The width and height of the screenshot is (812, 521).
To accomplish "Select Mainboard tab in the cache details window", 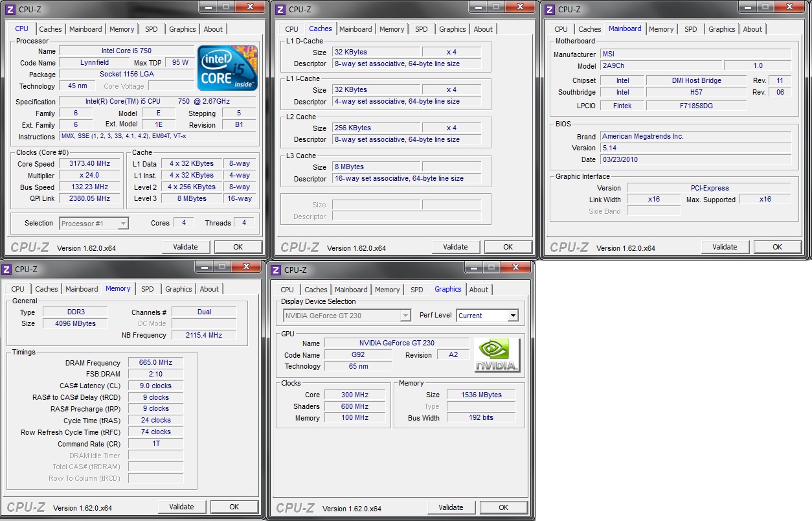I will pos(355,29).
